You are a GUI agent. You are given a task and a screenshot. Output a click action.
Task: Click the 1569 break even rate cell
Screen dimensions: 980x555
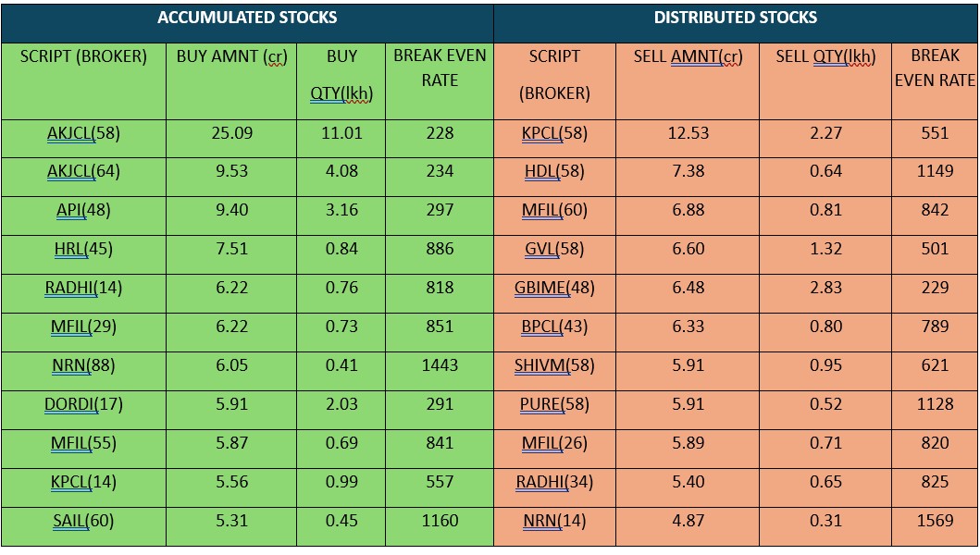click(935, 522)
